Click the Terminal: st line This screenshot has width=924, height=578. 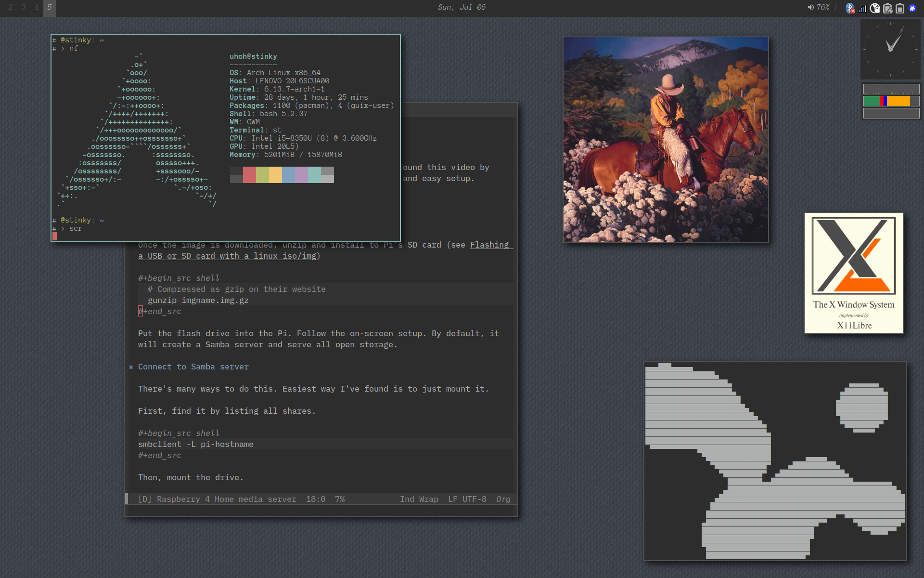click(x=255, y=130)
